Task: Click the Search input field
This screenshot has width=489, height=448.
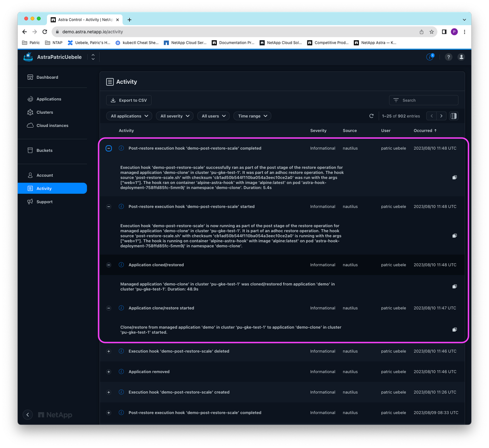Action: (423, 100)
